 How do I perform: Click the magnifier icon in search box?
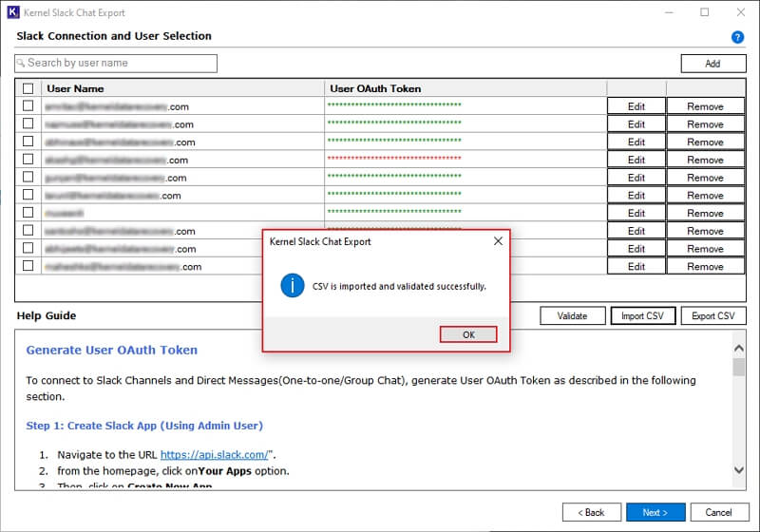21,63
